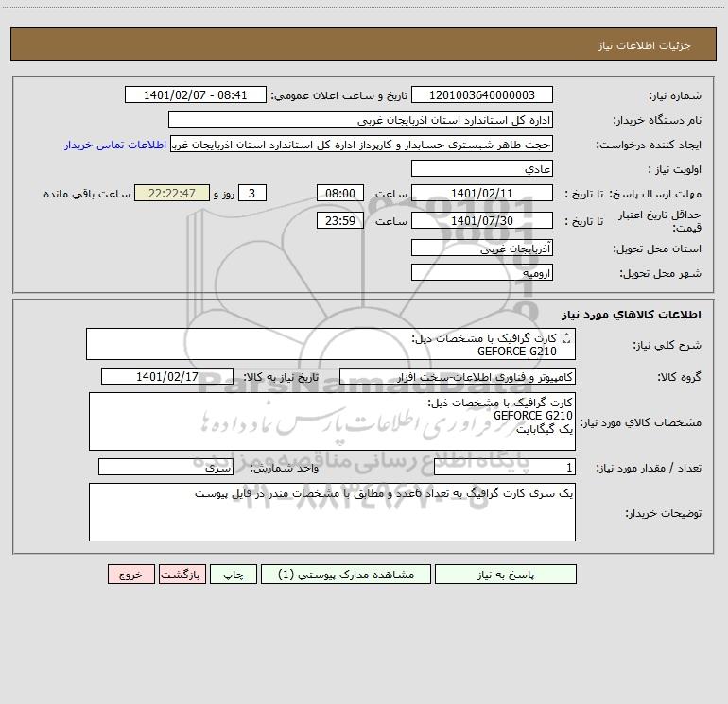Click the need date field 1401/02/17
Screen dimensions: 728x704
(167, 377)
